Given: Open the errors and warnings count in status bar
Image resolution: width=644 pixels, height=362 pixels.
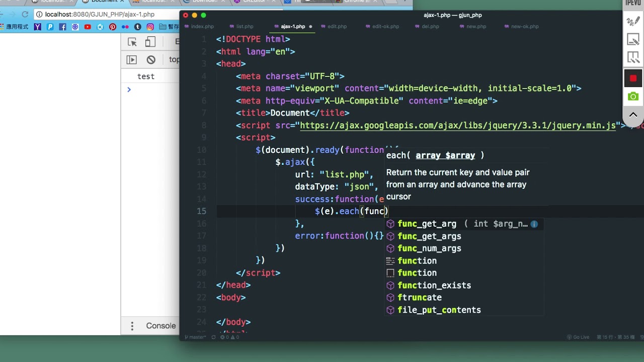Looking at the screenshot, I should pos(230,337).
